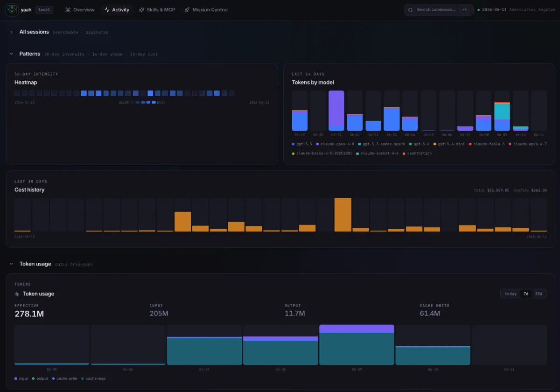Click gpt-5.4 legend entry
This screenshot has width=560, height=392.
(x=420, y=144)
